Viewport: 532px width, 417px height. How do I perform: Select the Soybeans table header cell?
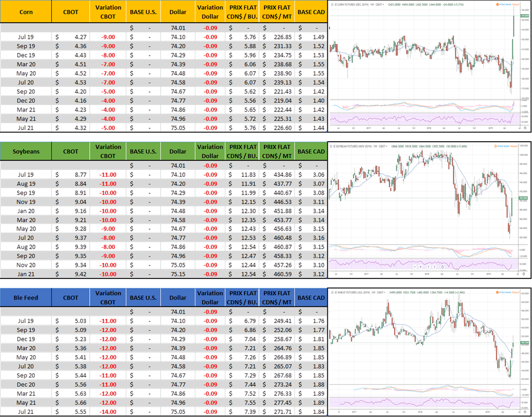(x=26, y=152)
